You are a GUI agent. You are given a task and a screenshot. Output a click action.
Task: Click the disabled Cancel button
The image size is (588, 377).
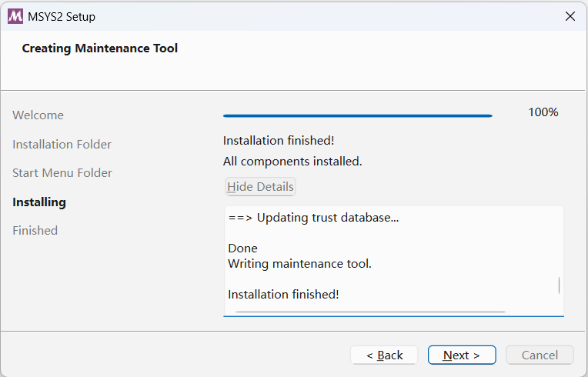(x=540, y=355)
